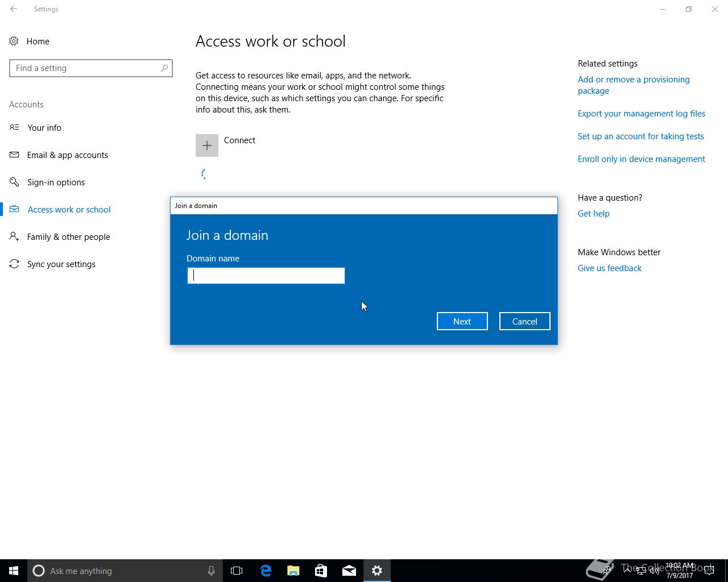Screen dimensions: 728x582
Task: Click the Connect plus icon
Action: click(x=207, y=145)
